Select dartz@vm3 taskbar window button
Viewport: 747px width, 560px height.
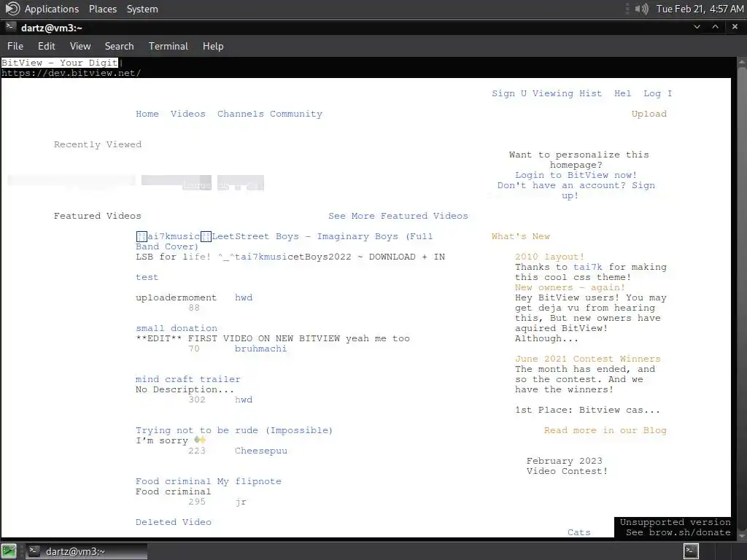click(86, 551)
